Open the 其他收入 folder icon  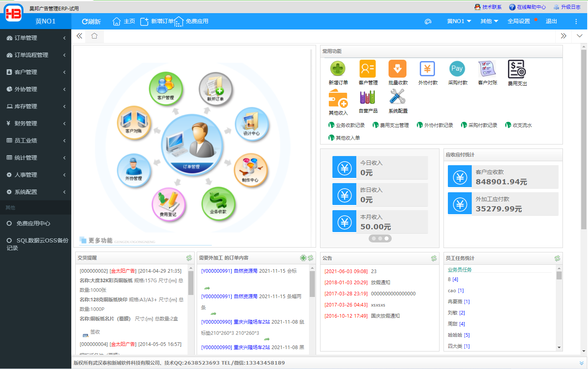tap(338, 98)
